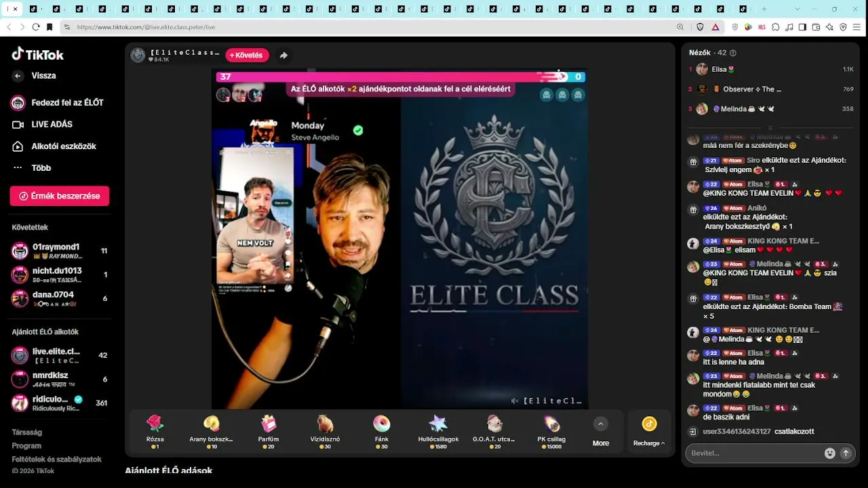Open top viewer Melinda's profile
The image size is (868, 488).
pyautogui.click(x=770, y=108)
